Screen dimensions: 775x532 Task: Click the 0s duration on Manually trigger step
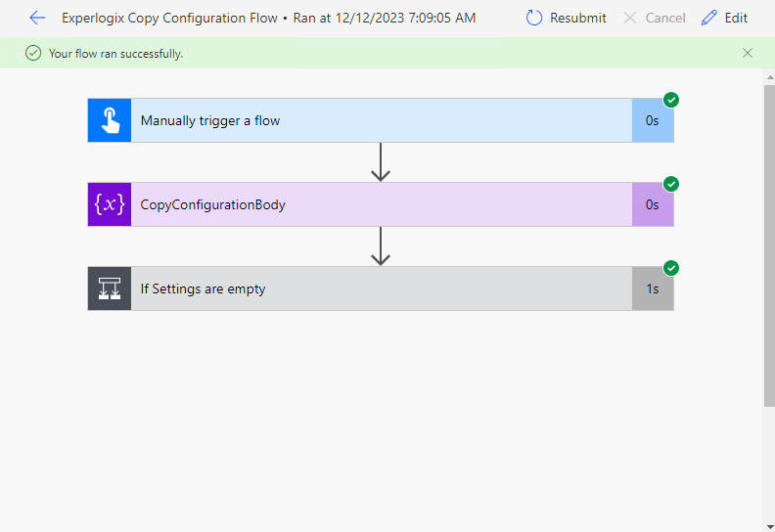coord(653,120)
